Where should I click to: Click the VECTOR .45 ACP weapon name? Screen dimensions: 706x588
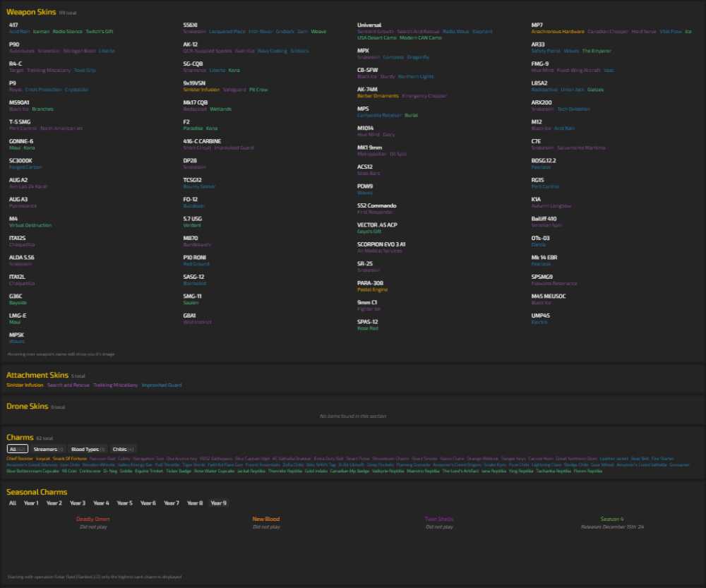click(377, 225)
